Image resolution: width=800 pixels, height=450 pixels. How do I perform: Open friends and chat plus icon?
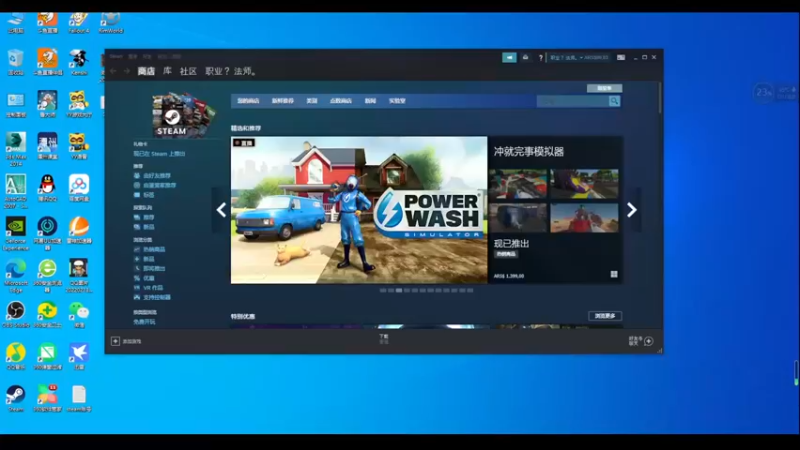tap(648, 341)
